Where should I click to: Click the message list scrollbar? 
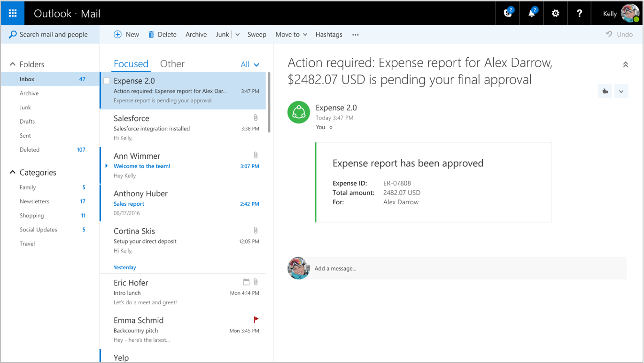(269, 102)
